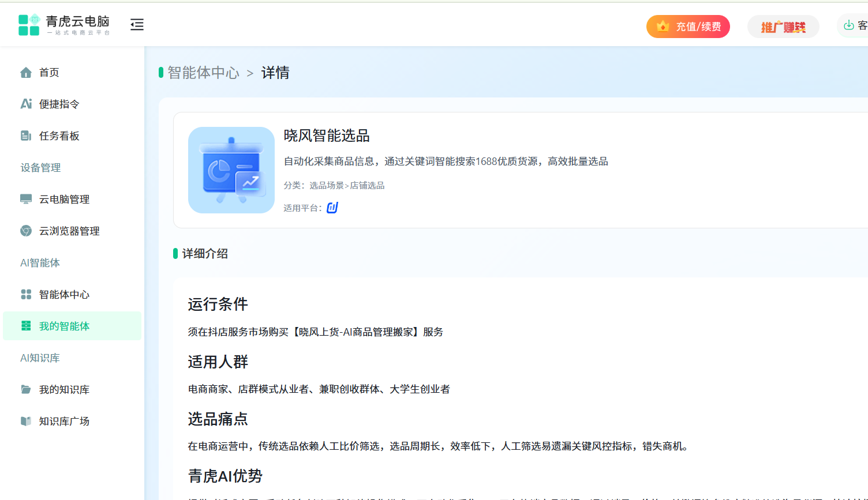Click the 抖店 platform icon after 适用平台
868x500 pixels.
(332, 208)
